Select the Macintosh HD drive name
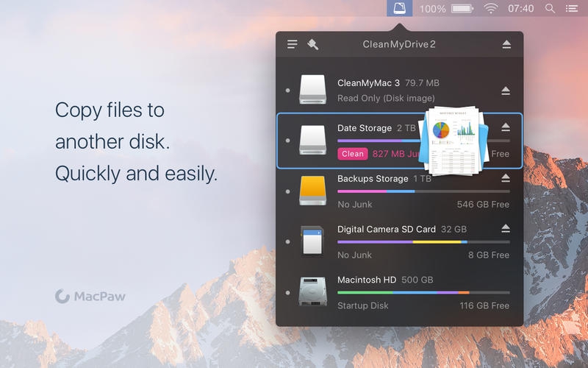588x368 pixels. pos(367,280)
